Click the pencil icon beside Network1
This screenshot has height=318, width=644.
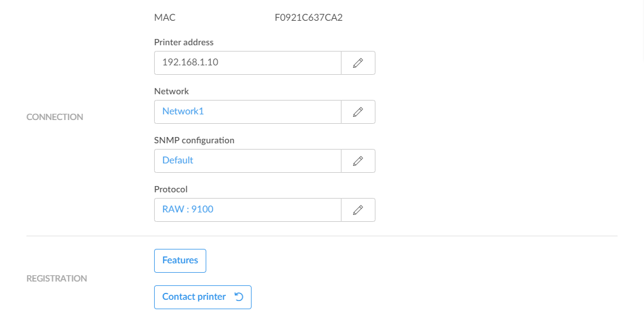358,112
